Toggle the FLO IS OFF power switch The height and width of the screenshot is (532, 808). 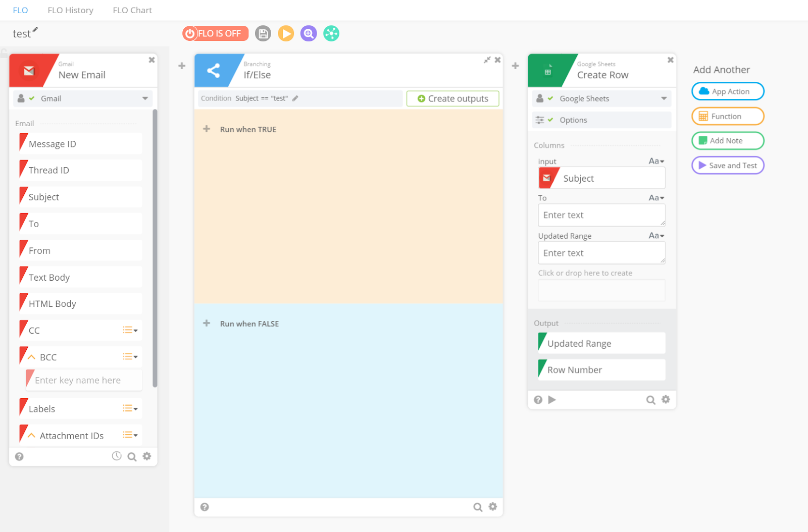pos(215,33)
